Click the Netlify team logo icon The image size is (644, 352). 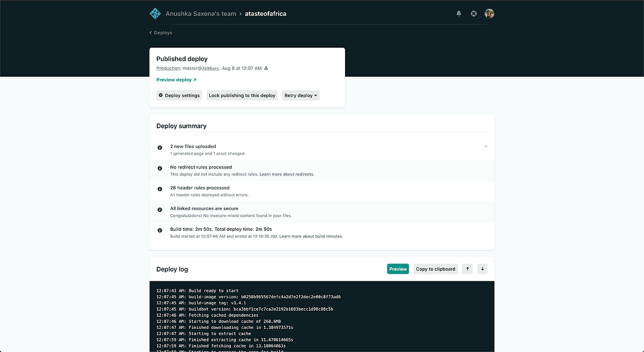point(155,13)
